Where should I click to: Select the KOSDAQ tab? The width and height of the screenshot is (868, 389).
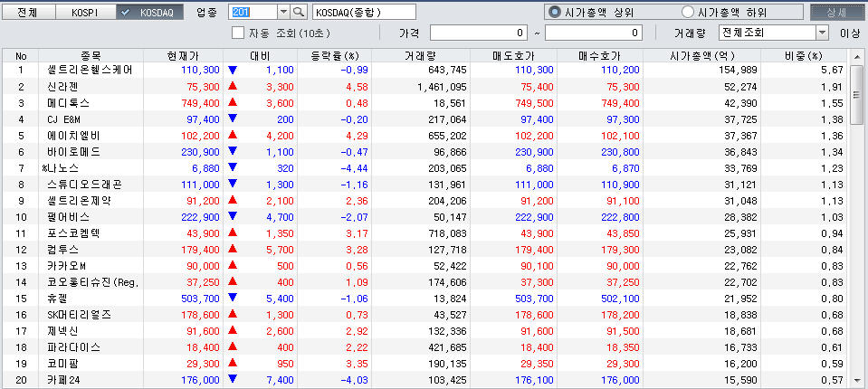click(x=150, y=12)
